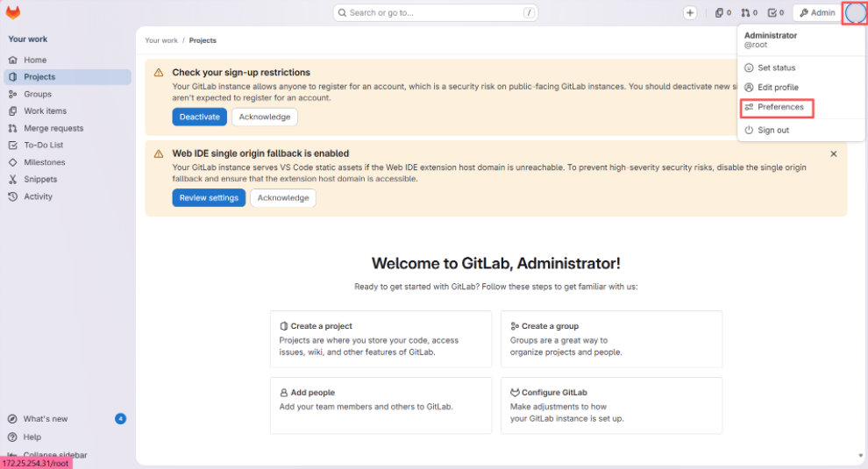Click search magnifier icon in search bar

click(x=342, y=13)
